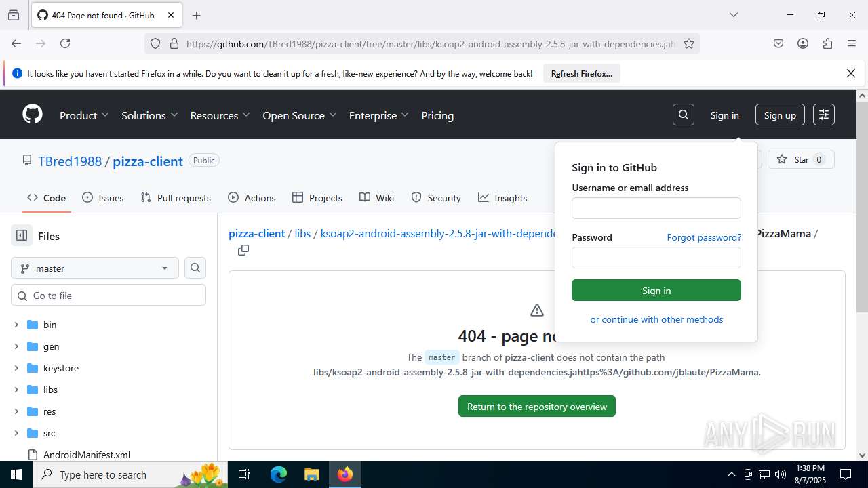The width and height of the screenshot is (868, 488).
Task: List all tabs dropdown arrow
Action: (733, 15)
